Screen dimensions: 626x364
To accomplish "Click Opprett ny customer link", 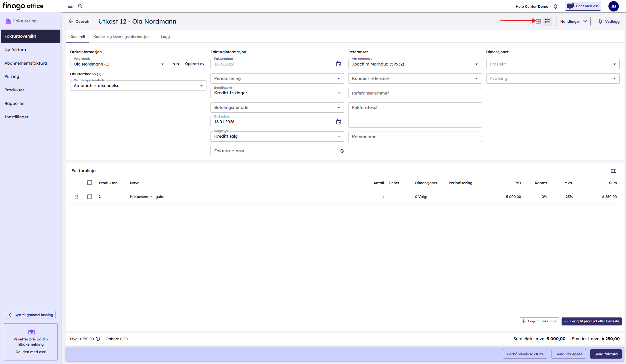I will (x=195, y=64).
